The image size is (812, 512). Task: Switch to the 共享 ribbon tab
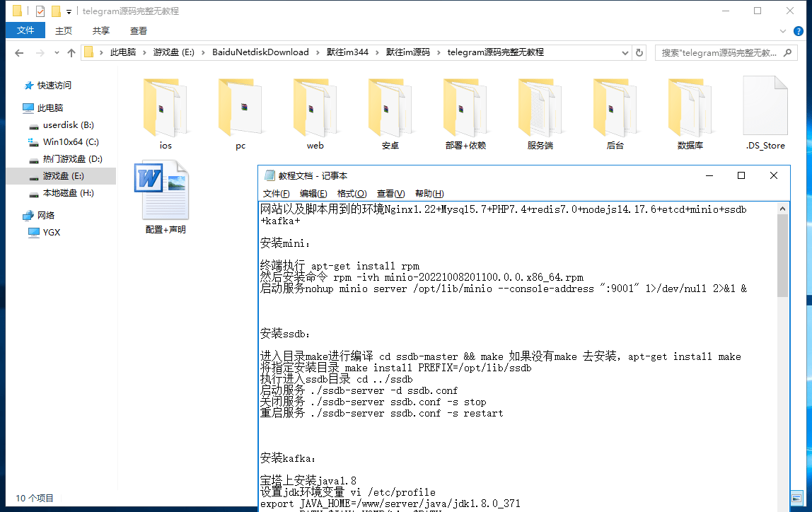click(x=101, y=31)
